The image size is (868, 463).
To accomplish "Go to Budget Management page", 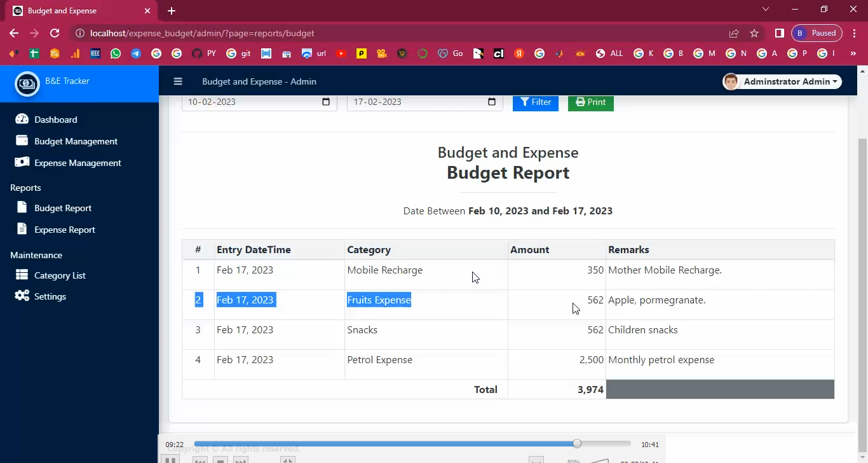I will tap(76, 141).
